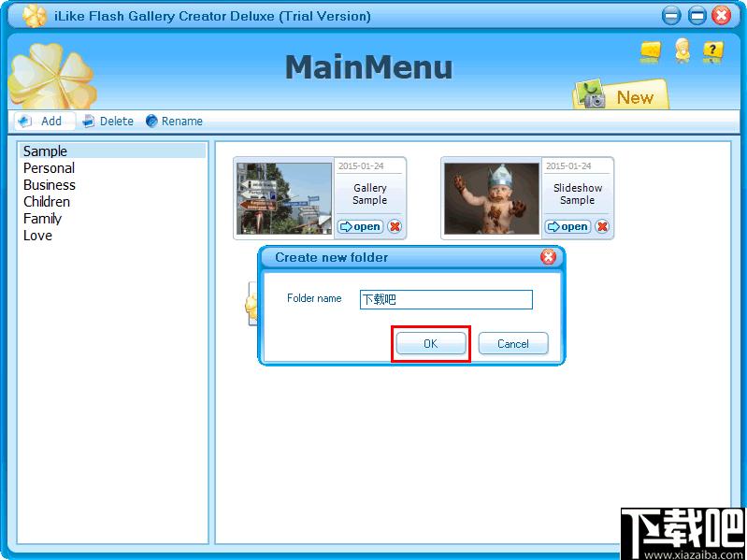Click the Gallery Sample street-sign thumbnail
The image size is (747, 560).
(284, 198)
